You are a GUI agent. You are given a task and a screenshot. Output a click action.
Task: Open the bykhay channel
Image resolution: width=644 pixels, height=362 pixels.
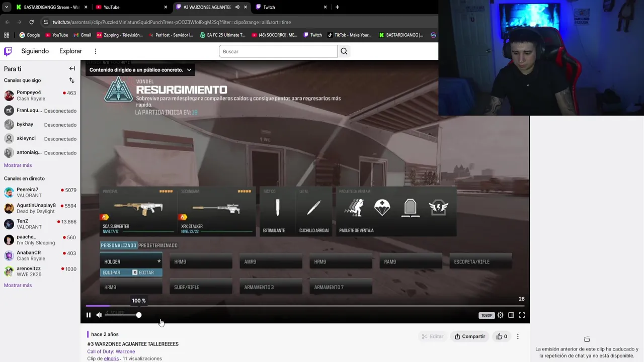point(40,125)
